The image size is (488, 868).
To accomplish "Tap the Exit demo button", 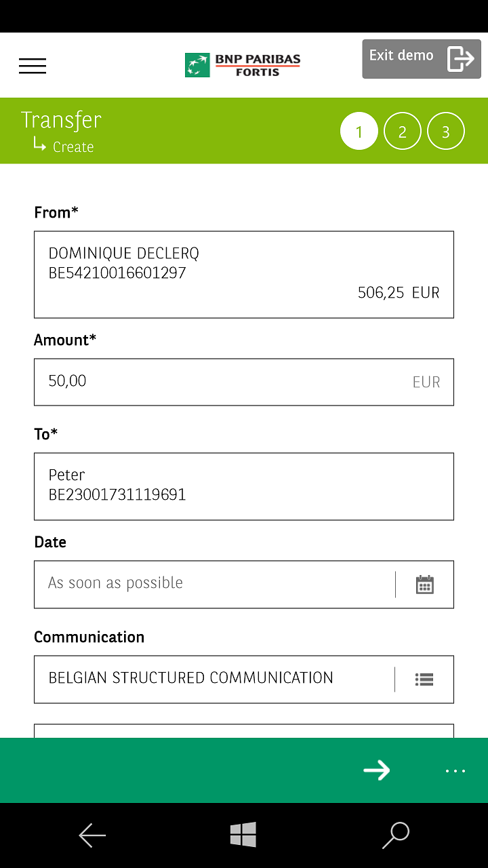I will tap(421, 59).
